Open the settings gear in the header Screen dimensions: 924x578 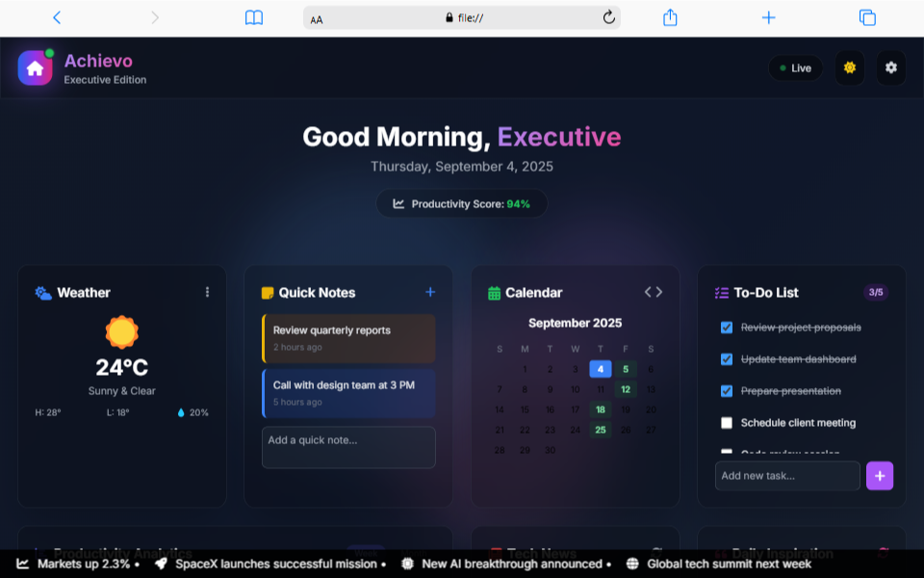click(x=890, y=67)
